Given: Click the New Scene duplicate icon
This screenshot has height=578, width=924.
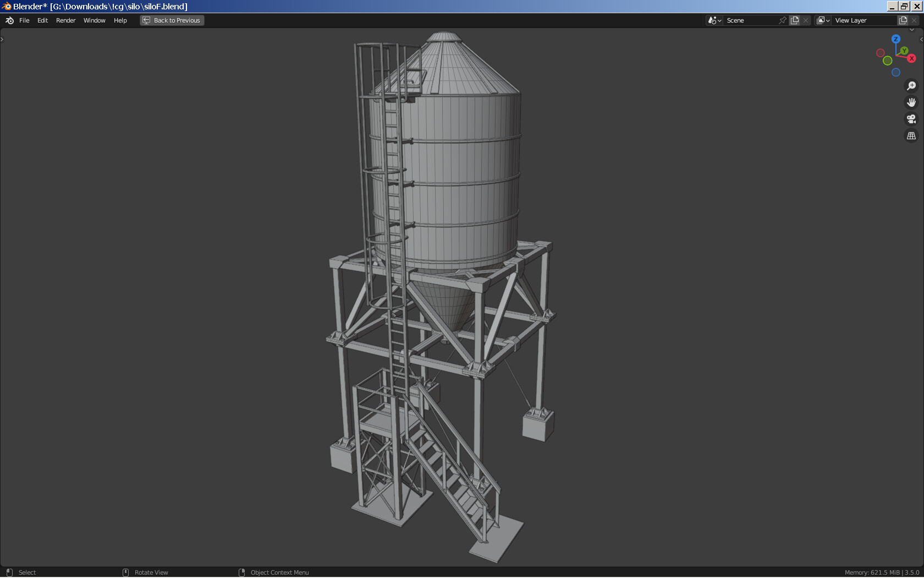Looking at the screenshot, I should point(794,20).
